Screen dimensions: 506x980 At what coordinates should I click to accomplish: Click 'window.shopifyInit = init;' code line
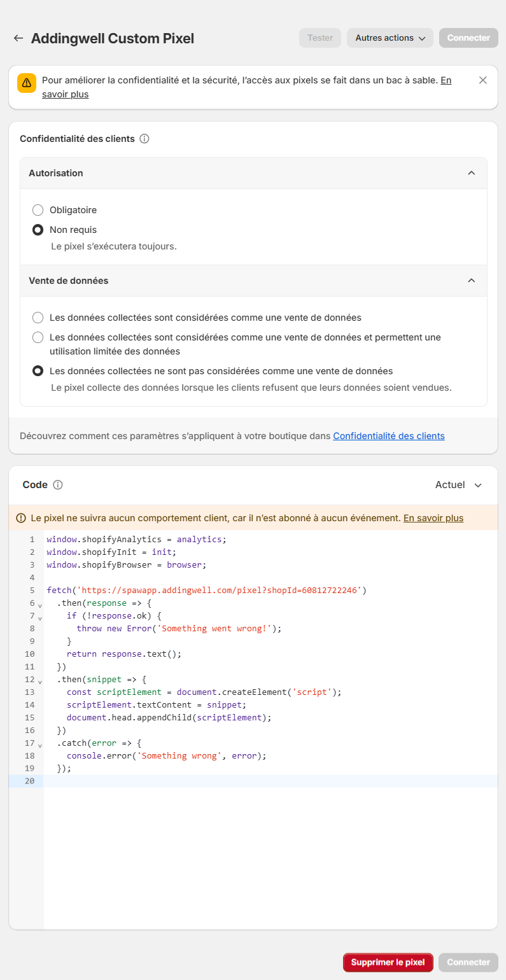click(111, 552)
